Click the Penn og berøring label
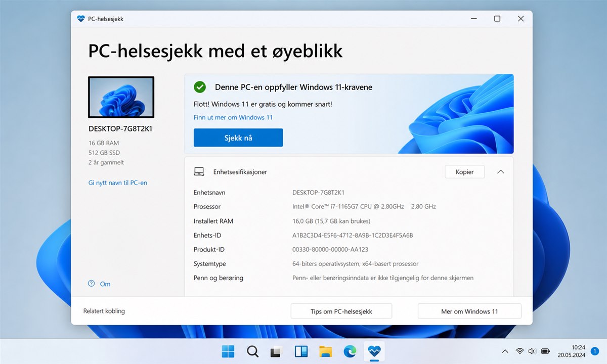The height and width of the screenshot is (364, 607). point(219,278)
